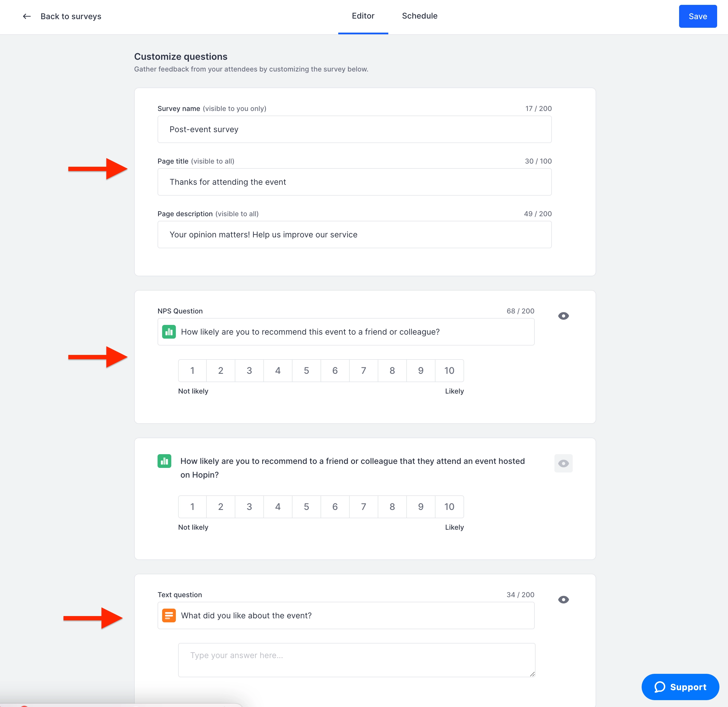Edit the Survey name field

point(354,129)
